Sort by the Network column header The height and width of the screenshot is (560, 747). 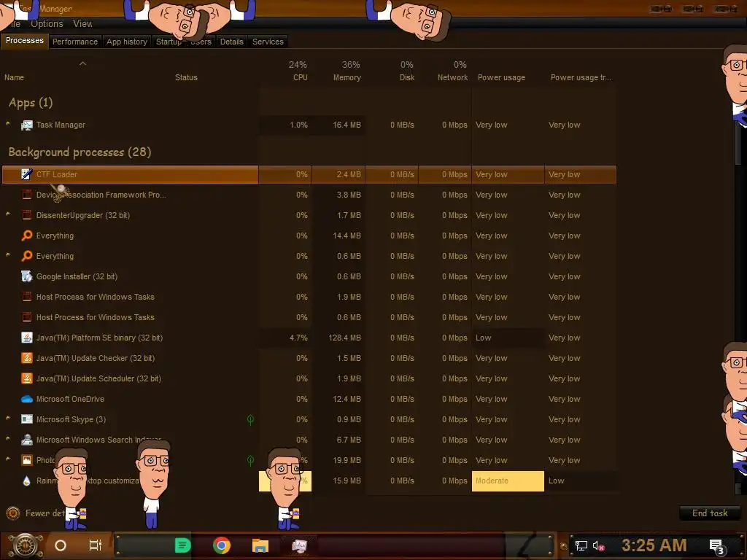(x=452, y=77)
